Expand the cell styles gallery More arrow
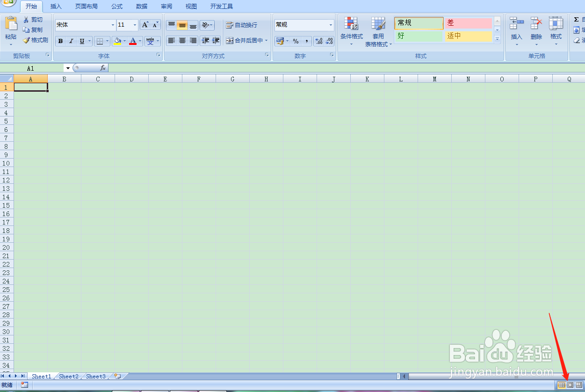The image size is (585, 392). click(x=497, y=39)
